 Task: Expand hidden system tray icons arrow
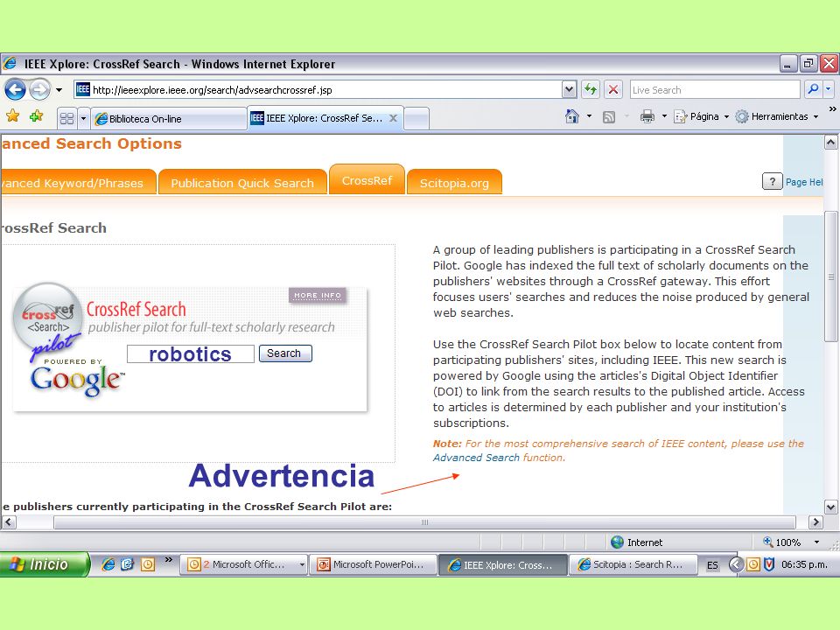tap(736, 564)
